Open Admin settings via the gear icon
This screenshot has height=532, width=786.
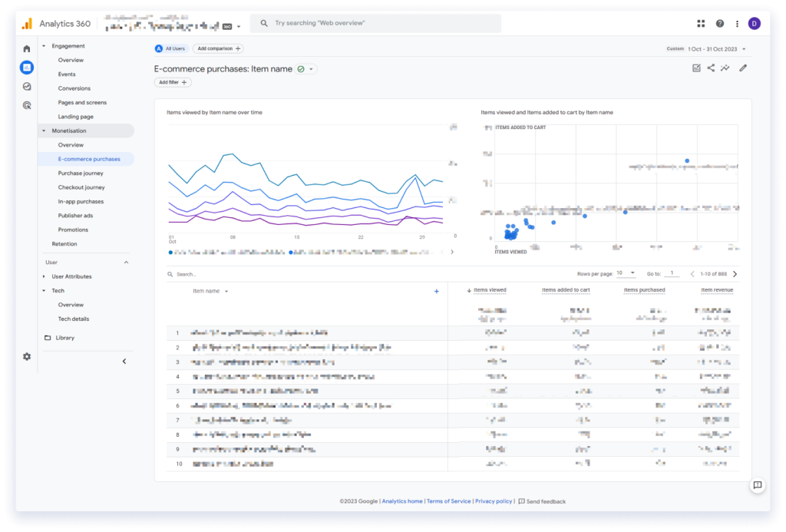(26, 356)
